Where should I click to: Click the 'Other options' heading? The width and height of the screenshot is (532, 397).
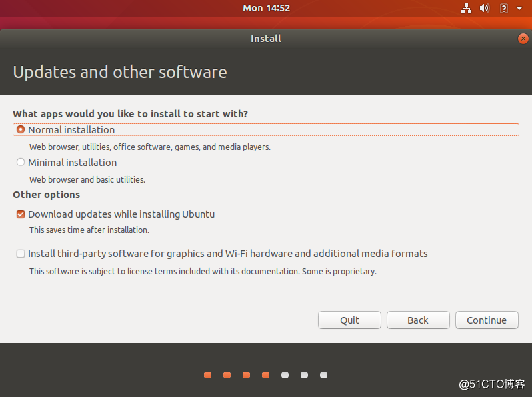pos(47,195)
